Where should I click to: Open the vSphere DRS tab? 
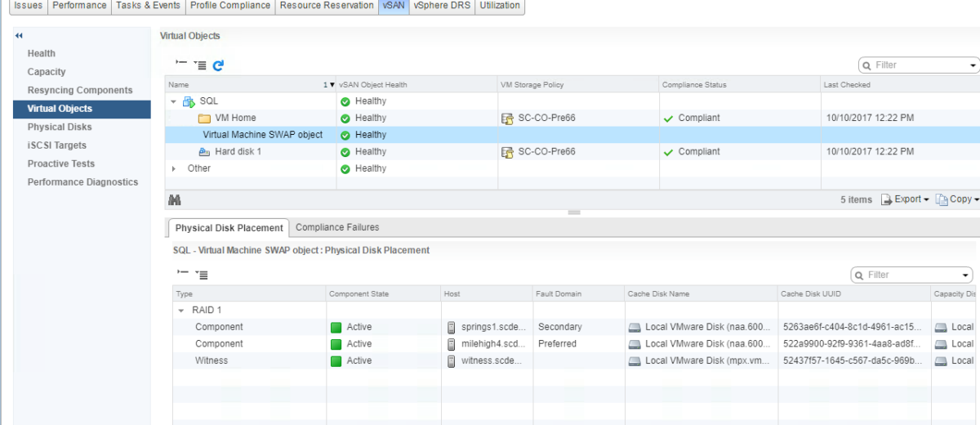(441, 6)
